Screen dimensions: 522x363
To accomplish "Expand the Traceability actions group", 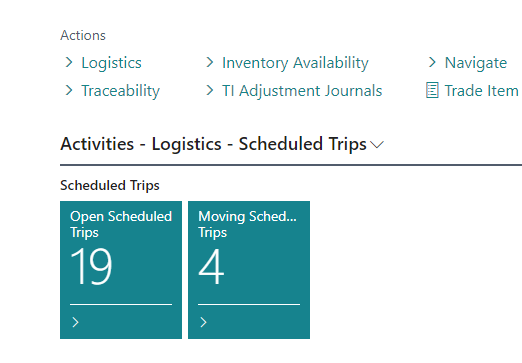I will pyautogui.click(x=120, y=91).
